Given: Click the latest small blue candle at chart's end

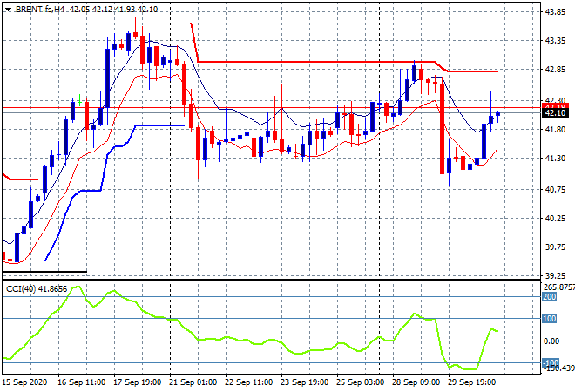Looking at the screenshot, I should [497, 114].
